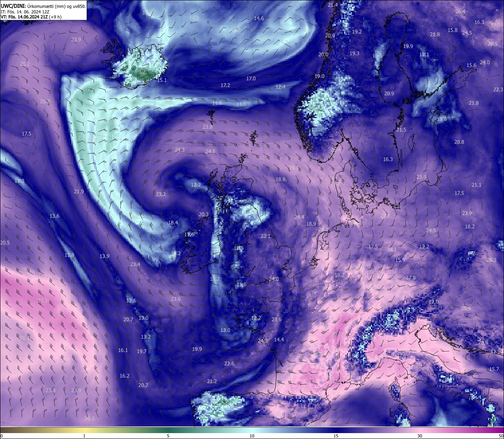
Task: Click the 25.9 map value
Action: pyautogui.click(x=466, y=308)
